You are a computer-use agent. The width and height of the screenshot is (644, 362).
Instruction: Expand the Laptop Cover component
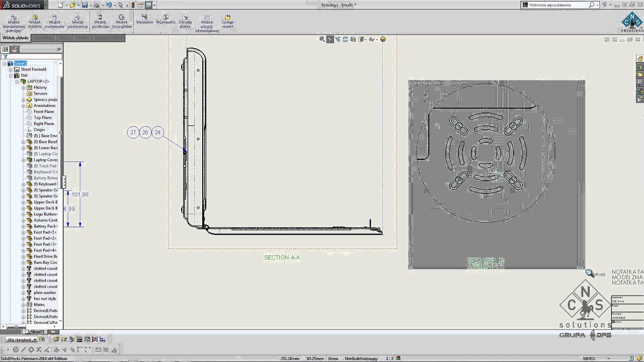pyautogui.click(x=23, y=160)
